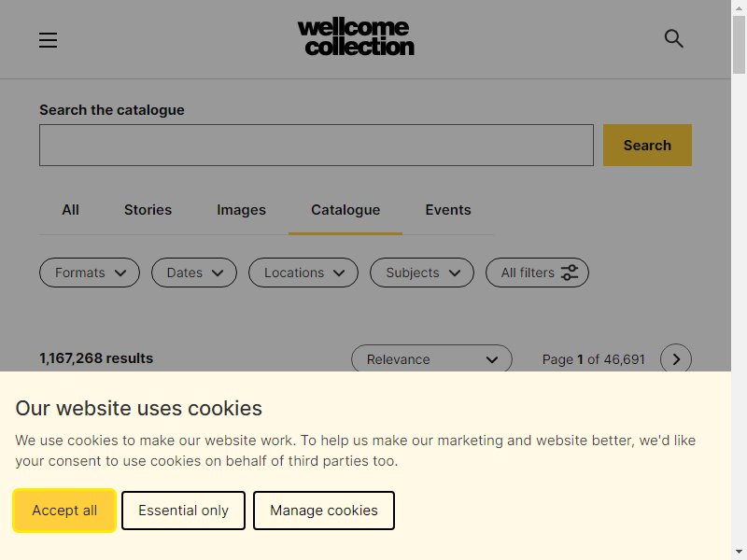Image resolution: width=747 pixels, height=560 pixels.
Task: Click the Search the catalogue input field
Action: [317, 146]
